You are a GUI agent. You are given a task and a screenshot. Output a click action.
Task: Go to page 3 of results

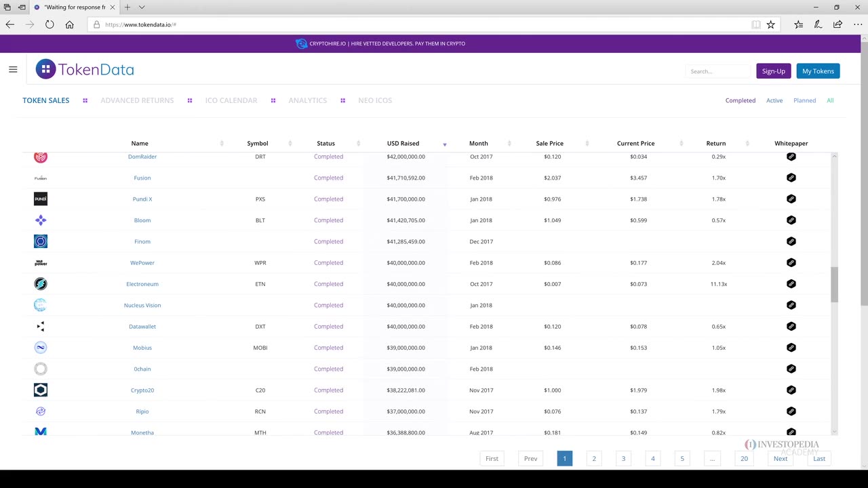pyautogui.click(x=623, y=459)
